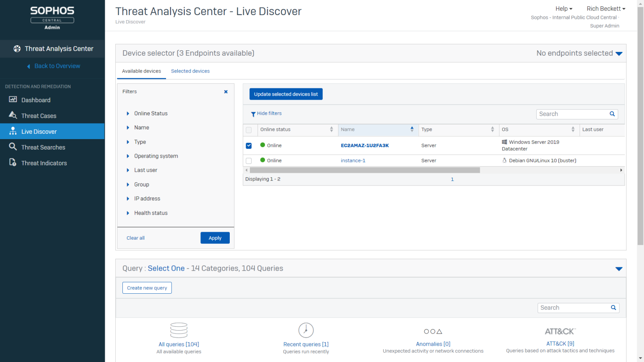Click the Threat Analysis Center shield icon
Screen dimensions: 644x362
tap(17, 49)
